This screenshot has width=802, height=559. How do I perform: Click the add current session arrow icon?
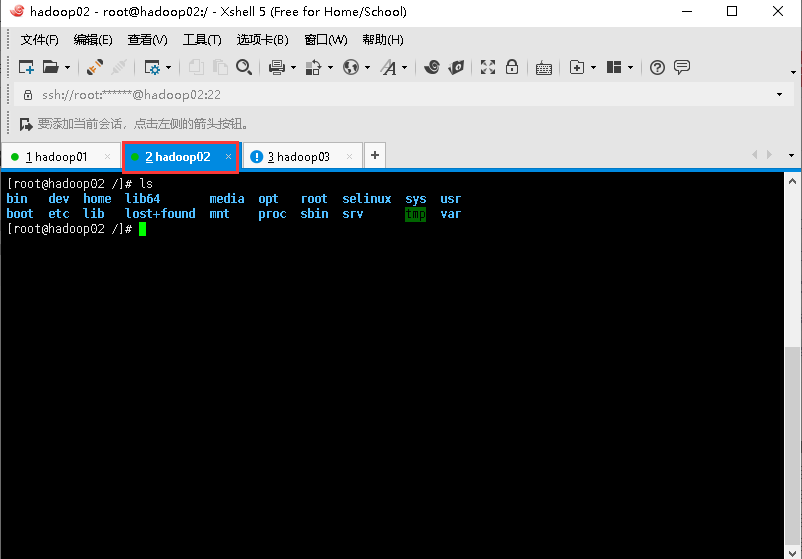(26, 124)
